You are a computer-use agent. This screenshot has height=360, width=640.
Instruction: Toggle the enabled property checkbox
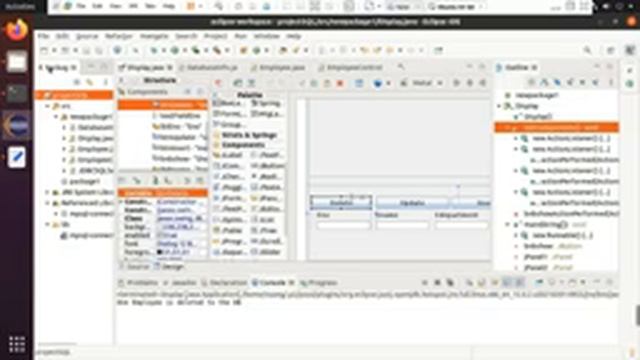click(160, 235)
